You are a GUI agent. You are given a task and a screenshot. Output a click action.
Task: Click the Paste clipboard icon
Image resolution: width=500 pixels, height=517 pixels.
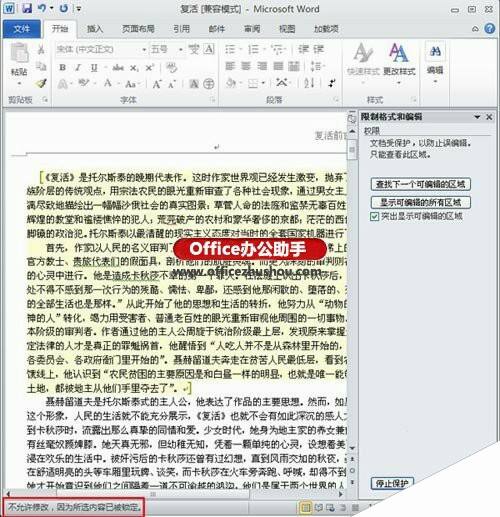point(19,53)
